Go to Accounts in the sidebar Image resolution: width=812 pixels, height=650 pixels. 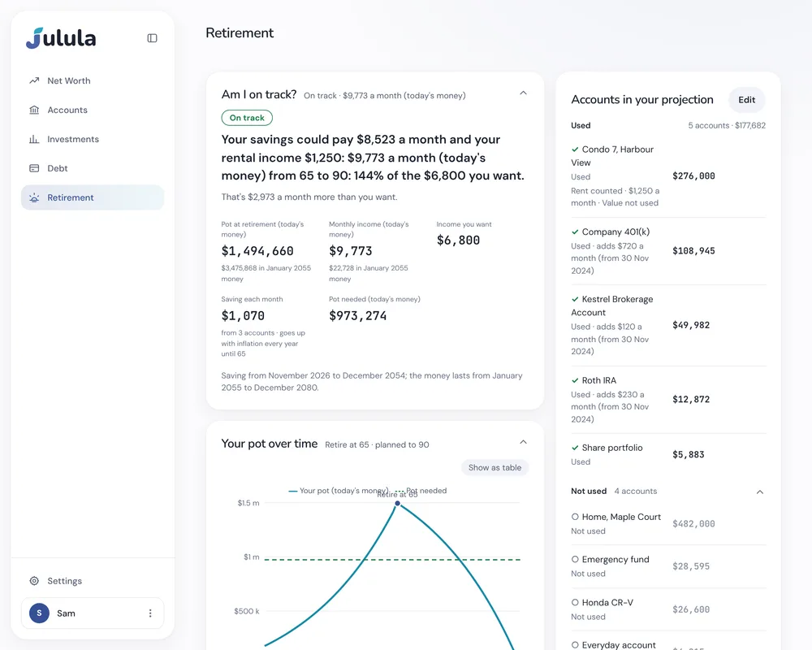93,110
